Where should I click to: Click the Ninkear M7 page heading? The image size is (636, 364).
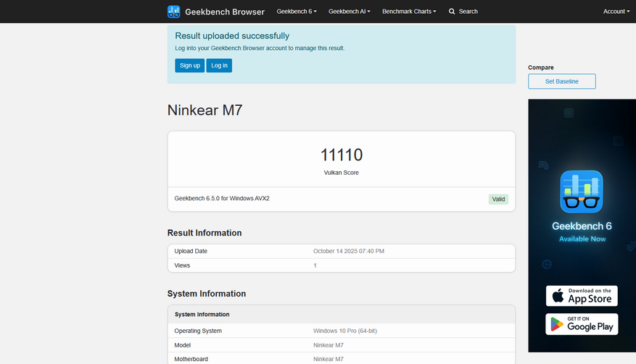pyautogui.click(x=205, y=111)
